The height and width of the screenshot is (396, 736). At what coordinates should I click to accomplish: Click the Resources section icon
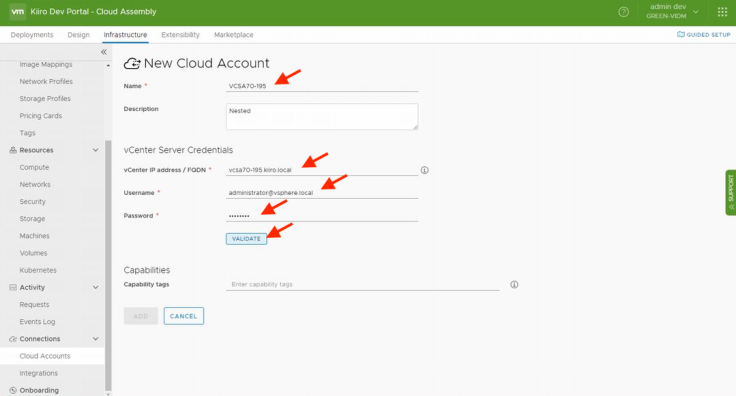coord(13,150)
